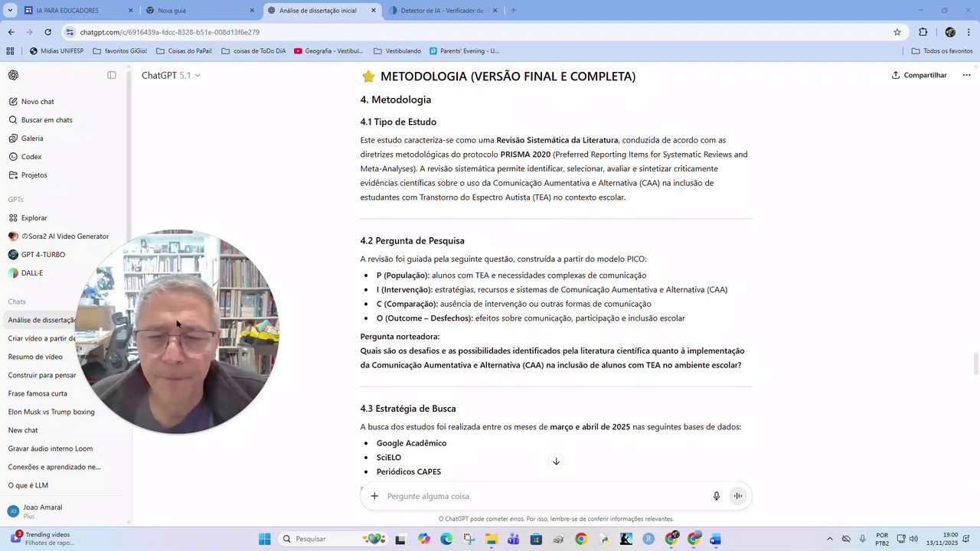Open the Galeria section
This screenshot has width=980, height=551.
pos(32,139)
